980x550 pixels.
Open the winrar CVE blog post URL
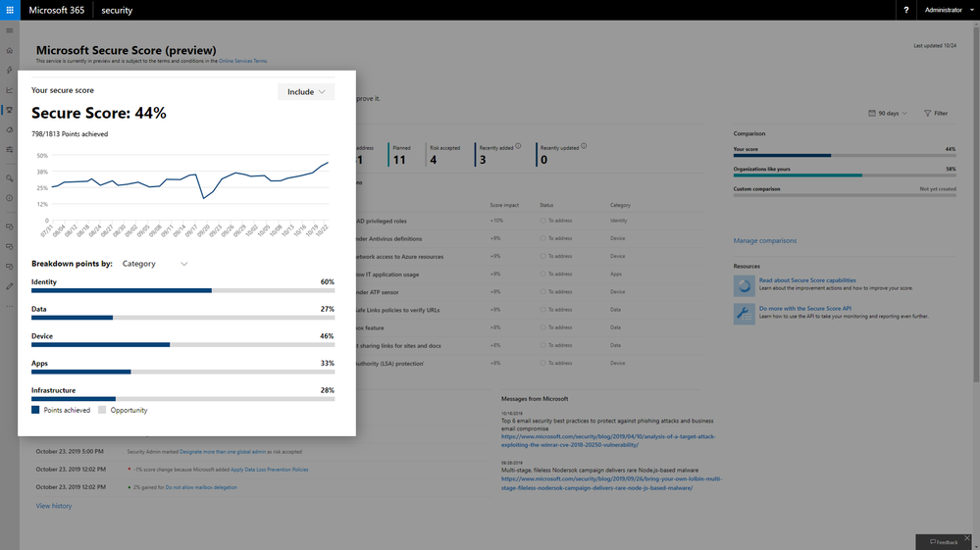point(608,441)
